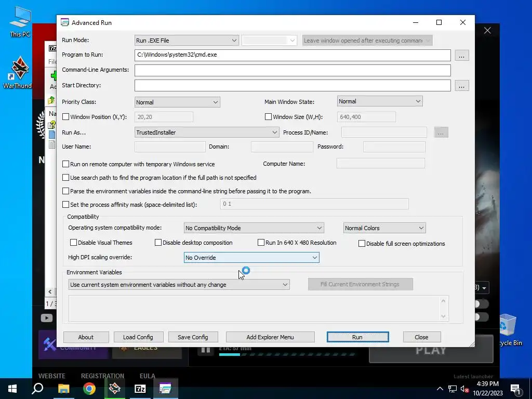Check Run In 640 X 480 Resolution
Screen dimensions: 532x399
coord(261,243)
